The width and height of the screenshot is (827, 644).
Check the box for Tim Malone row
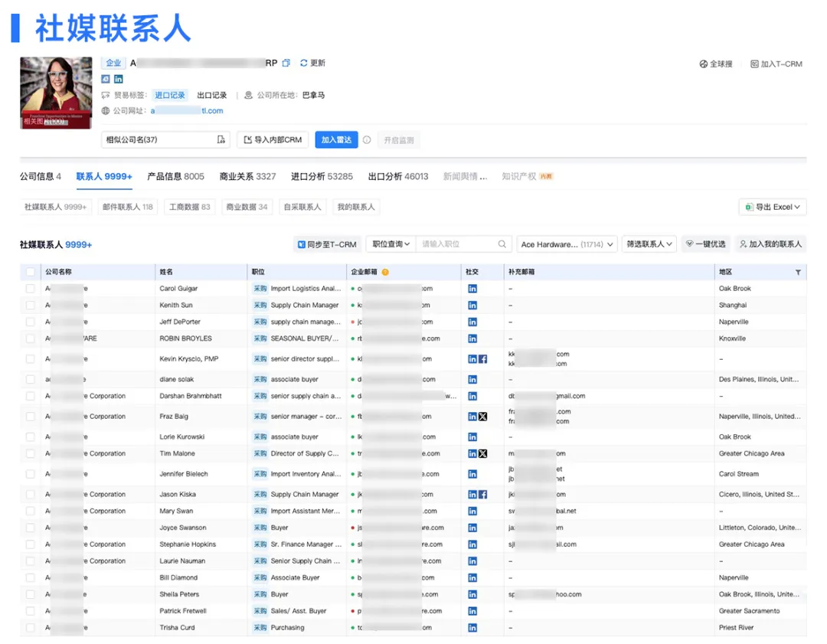31,453
